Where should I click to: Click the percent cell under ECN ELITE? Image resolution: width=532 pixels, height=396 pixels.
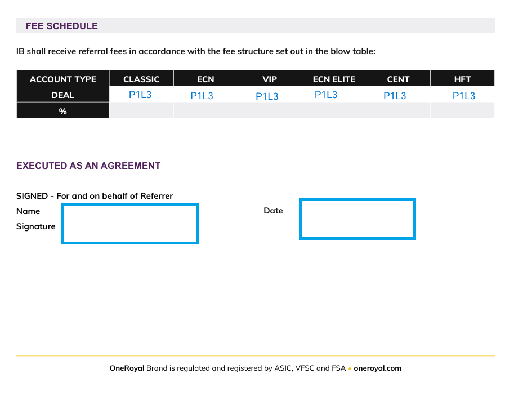[x=334, y=110]
